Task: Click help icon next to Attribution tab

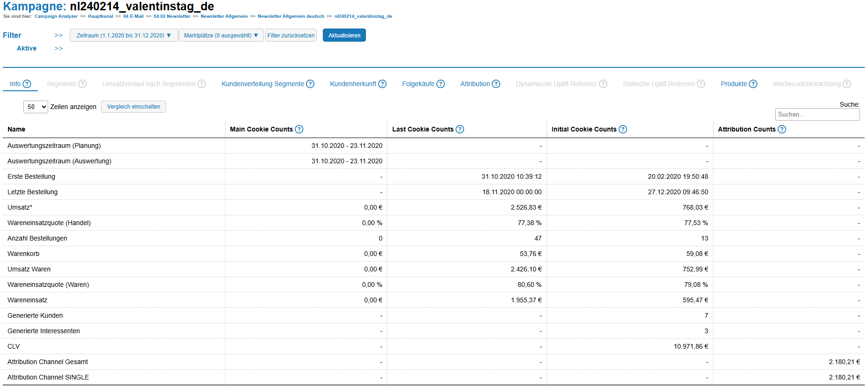Action: click(496, 84)
